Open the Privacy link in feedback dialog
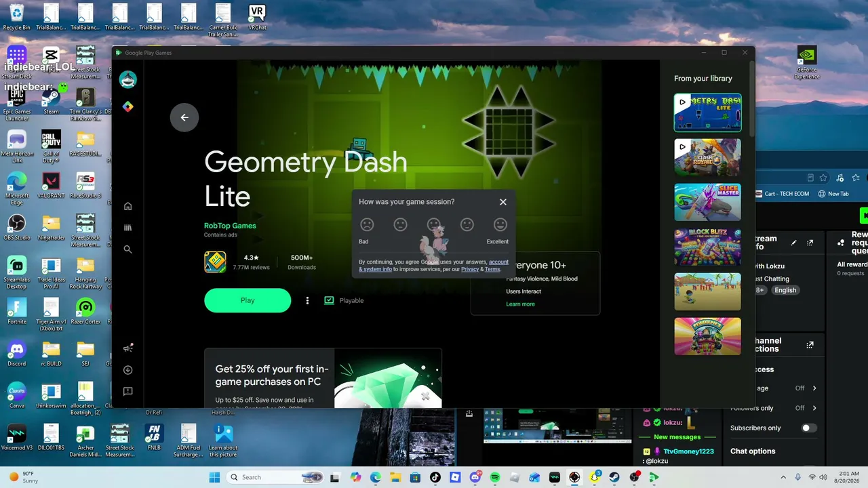 coord(470,269)
